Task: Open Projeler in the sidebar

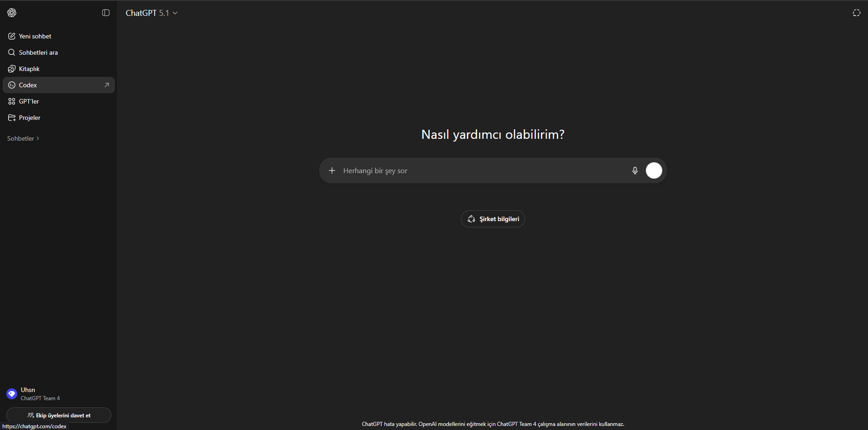Action: [30, 118]
